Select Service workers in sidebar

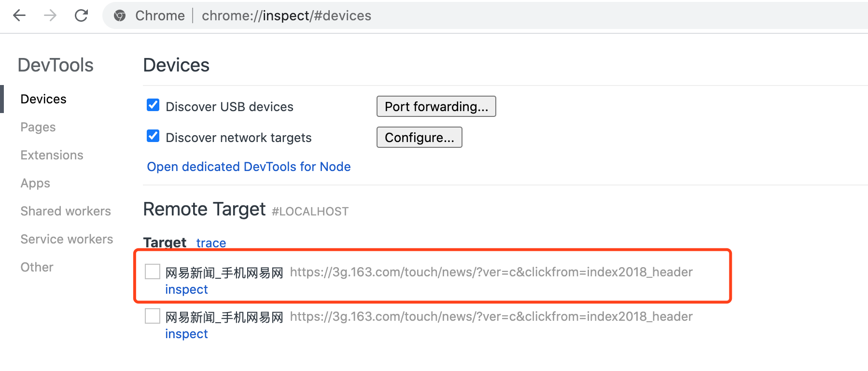[67, 239]
